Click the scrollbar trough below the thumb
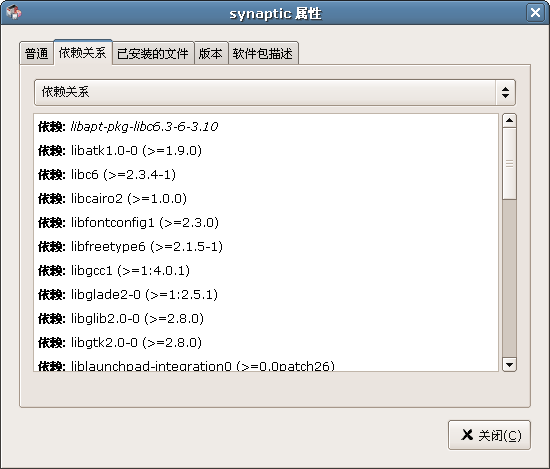 pos(509,279)
